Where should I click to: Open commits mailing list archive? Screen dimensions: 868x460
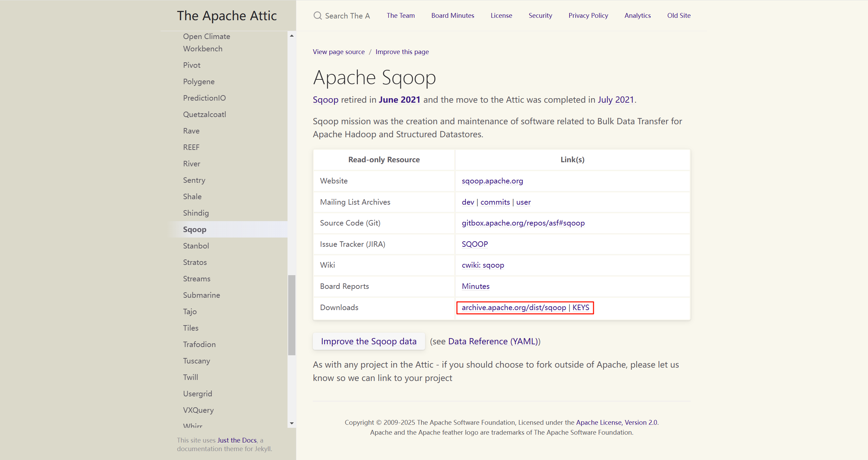click(495, 202)
